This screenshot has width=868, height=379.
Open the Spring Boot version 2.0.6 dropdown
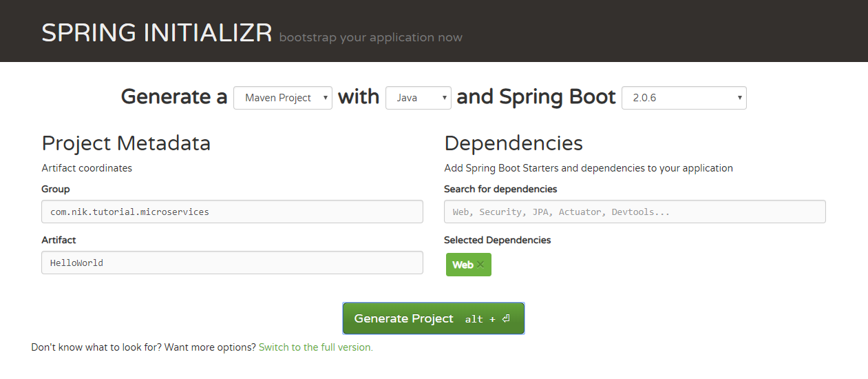(684, 98)
